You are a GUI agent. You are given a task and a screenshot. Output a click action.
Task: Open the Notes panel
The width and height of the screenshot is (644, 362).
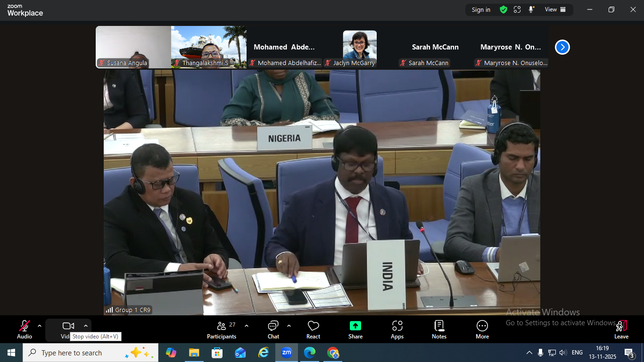(439, 329)
